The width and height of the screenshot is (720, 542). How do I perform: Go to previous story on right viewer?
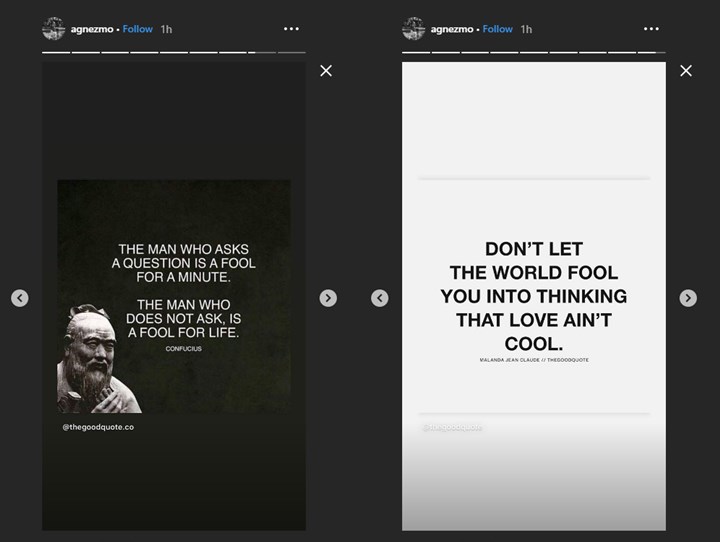pyautogui.click(x=380, y=298)
